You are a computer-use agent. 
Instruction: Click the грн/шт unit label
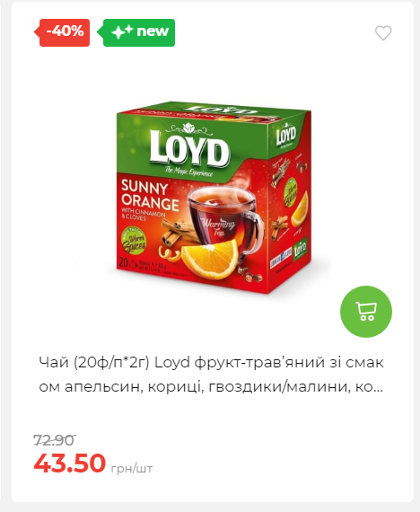coord(132,469)
